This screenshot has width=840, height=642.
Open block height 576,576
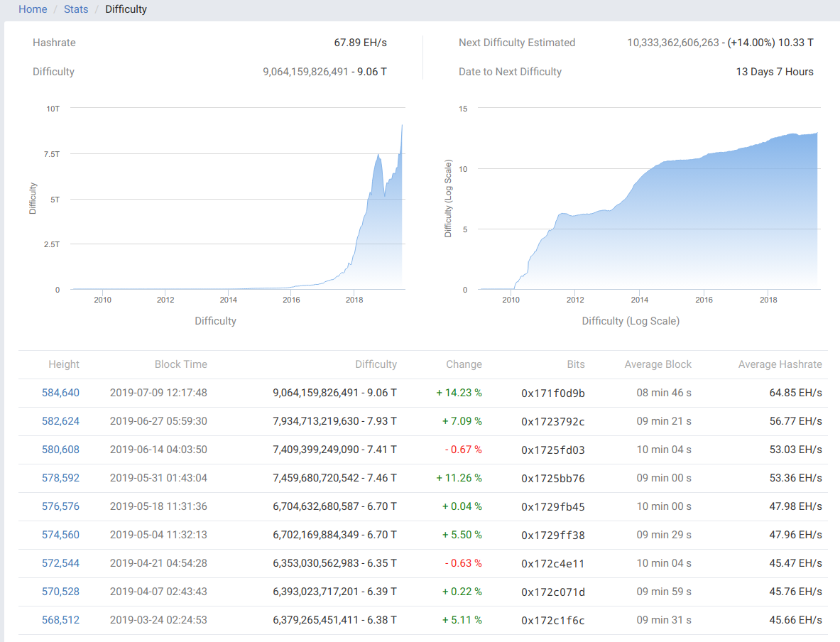pyautogui.click(x=60, y=506)
